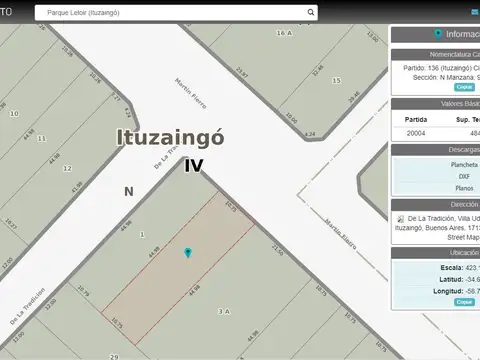This screenshot has height=360, width=480.
Task: Click the teal location pin on the map
Action: (x=188, y=253)
